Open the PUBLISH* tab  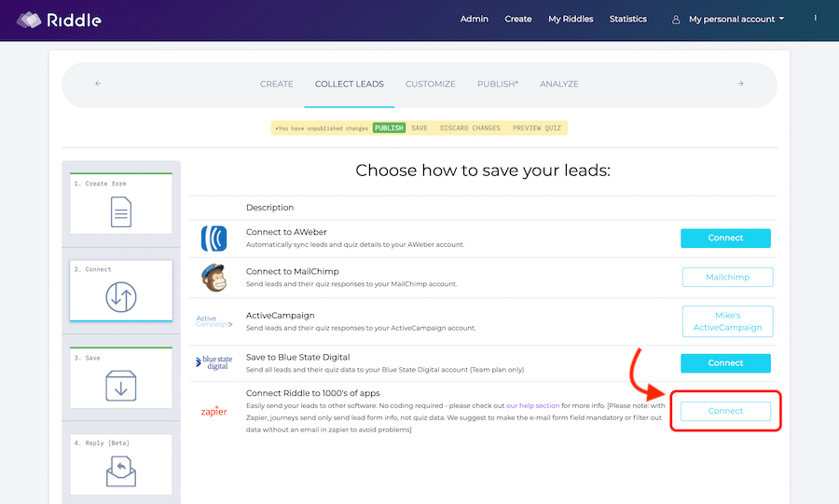tap(498, 84)
